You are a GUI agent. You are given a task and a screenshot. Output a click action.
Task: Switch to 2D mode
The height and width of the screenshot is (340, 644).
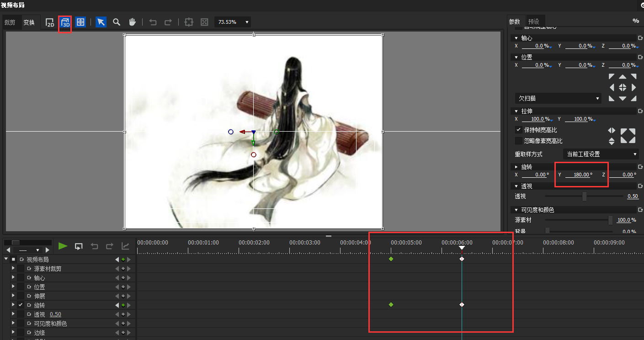50,22
